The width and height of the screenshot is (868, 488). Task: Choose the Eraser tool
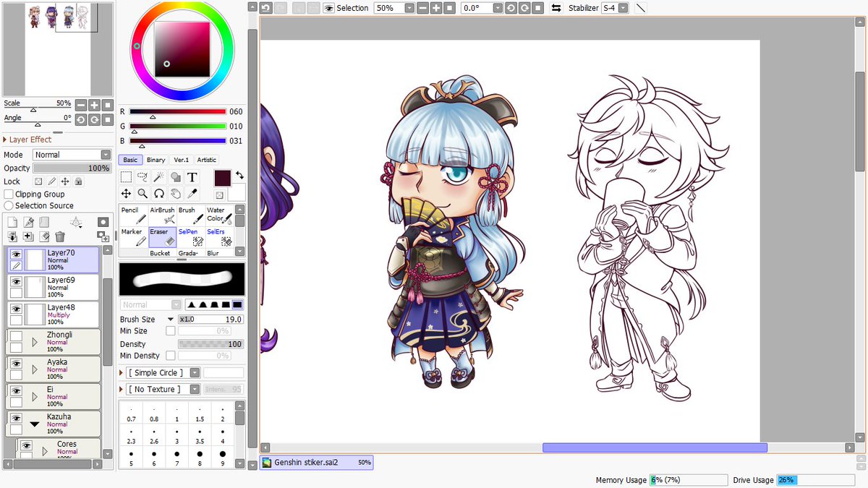[x=162, y=237]
